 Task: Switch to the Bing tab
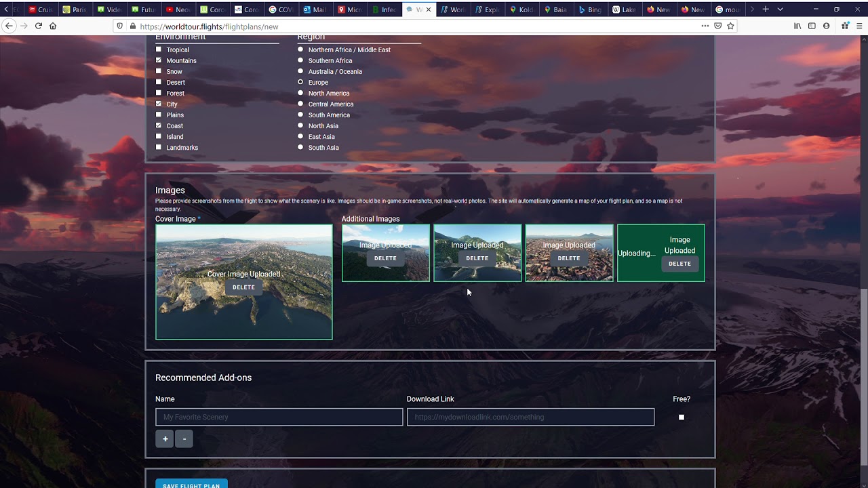tap(592, 9)
